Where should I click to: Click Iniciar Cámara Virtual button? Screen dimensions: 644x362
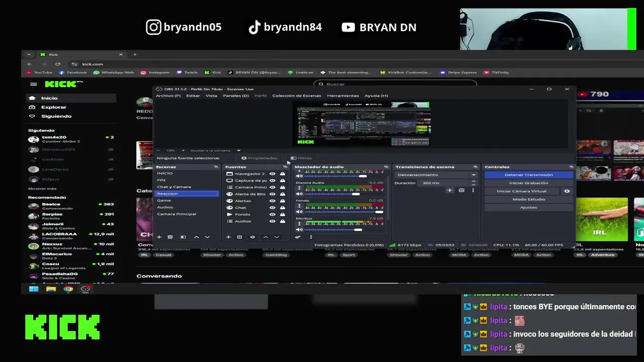522,191
